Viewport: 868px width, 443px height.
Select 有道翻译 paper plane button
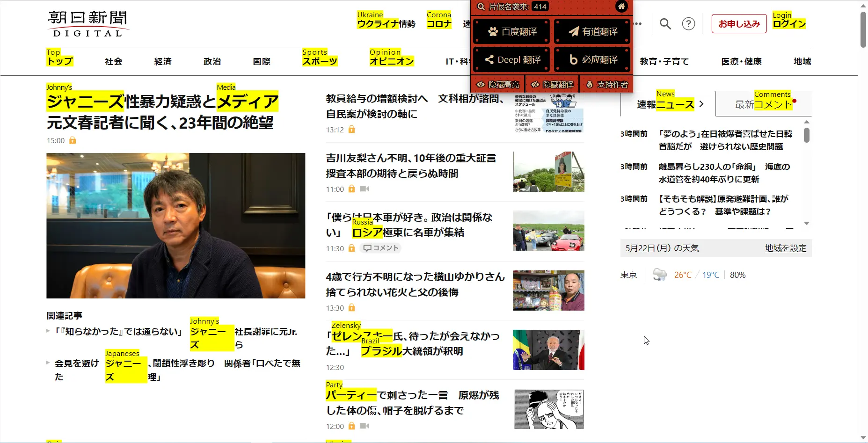[592, 32]
